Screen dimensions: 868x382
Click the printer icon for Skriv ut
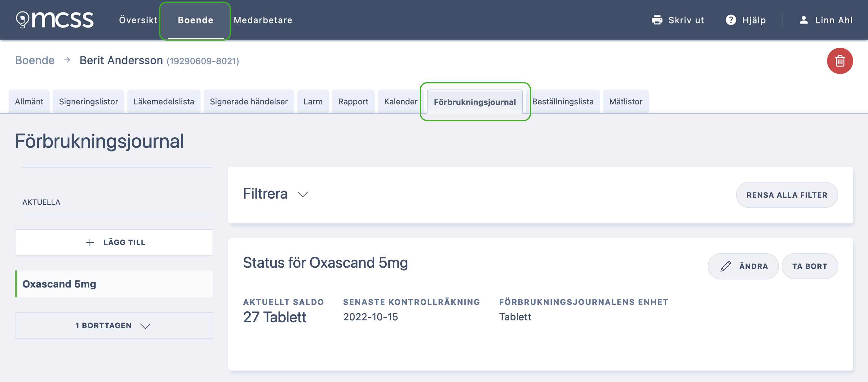[x=657, y=20]
